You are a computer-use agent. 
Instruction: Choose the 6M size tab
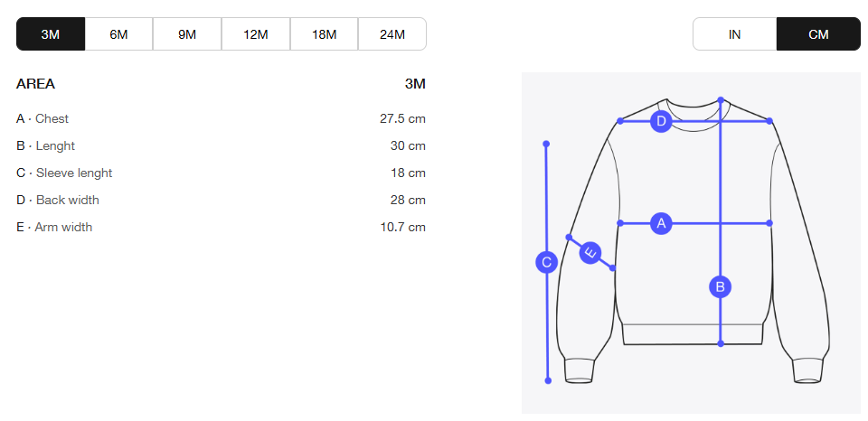click(x=118, y=34)
